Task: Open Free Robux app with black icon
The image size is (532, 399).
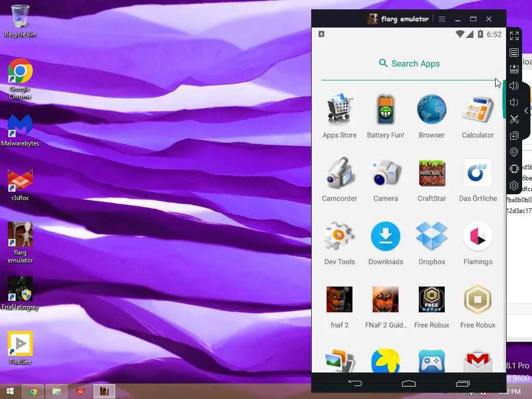Action: (432, 307)
